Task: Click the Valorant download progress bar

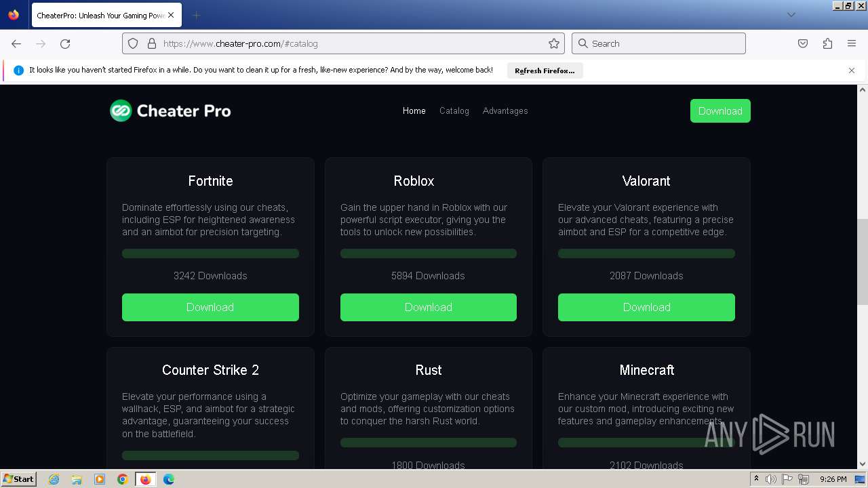Action: tap(646, 253)
